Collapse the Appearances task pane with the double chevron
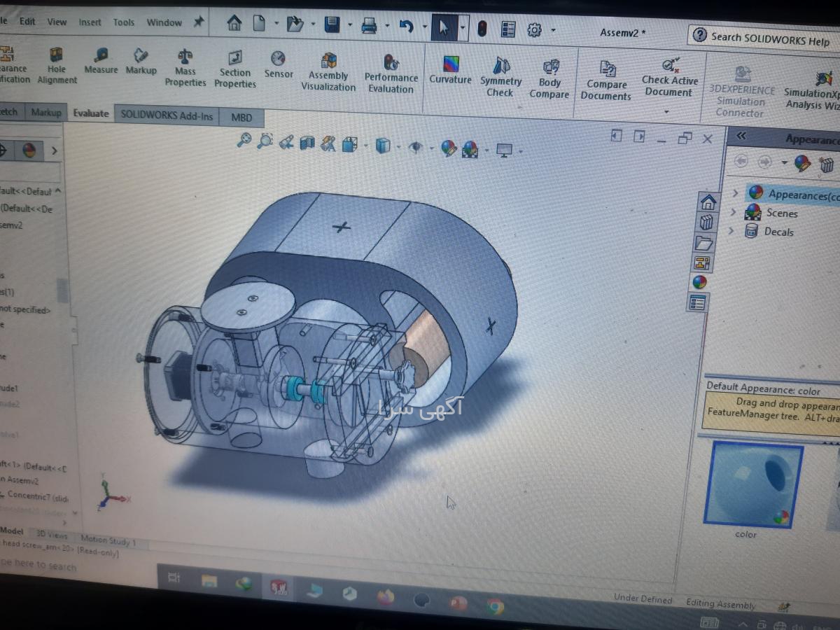 741,136
